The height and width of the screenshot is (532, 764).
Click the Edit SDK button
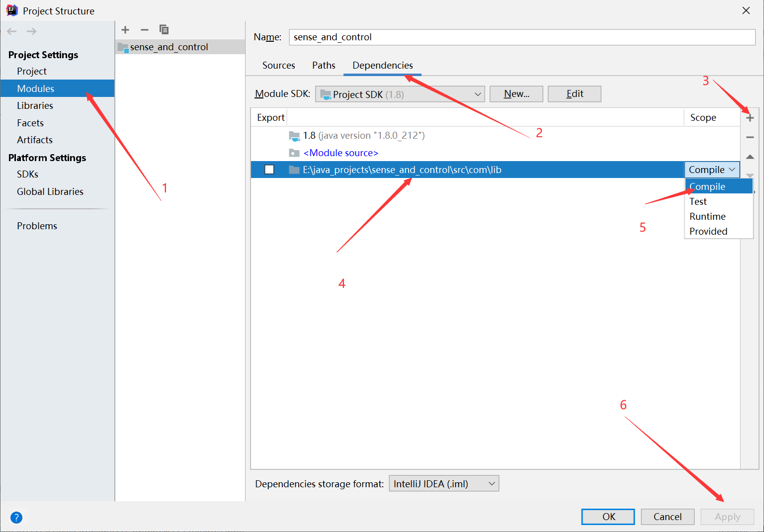coord(575,94)
